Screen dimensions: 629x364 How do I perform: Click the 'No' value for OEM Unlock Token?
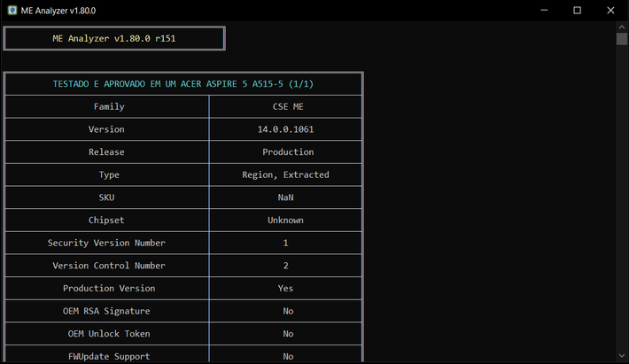288,334
